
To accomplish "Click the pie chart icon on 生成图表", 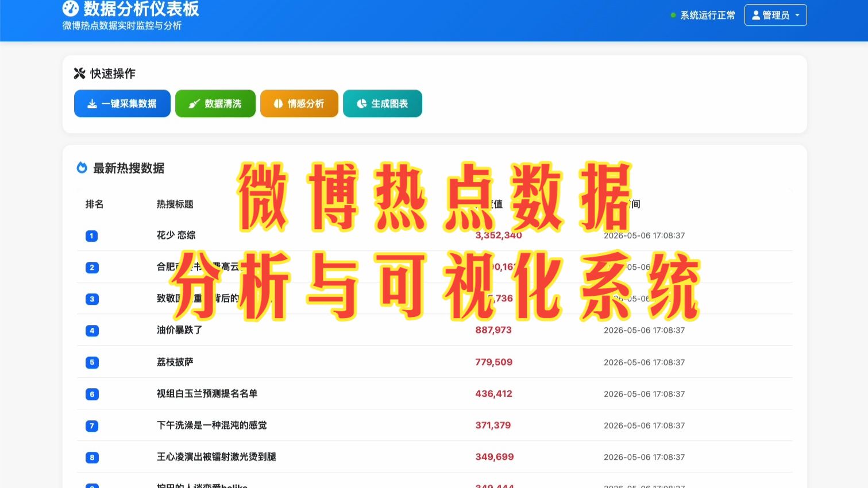I will coord(362,104).
